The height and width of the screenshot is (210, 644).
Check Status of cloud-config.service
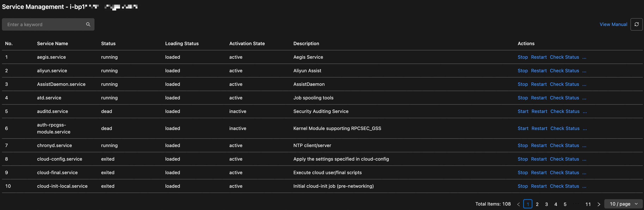(x=564, y=159)
